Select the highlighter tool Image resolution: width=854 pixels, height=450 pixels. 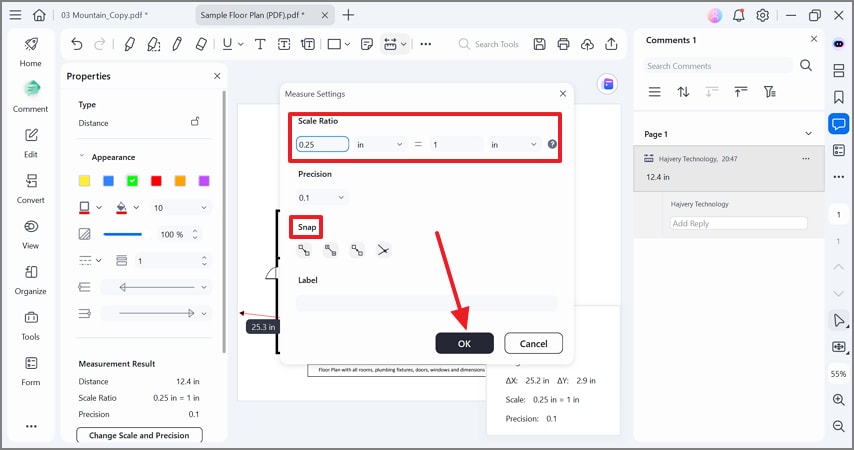click(129, 44)
